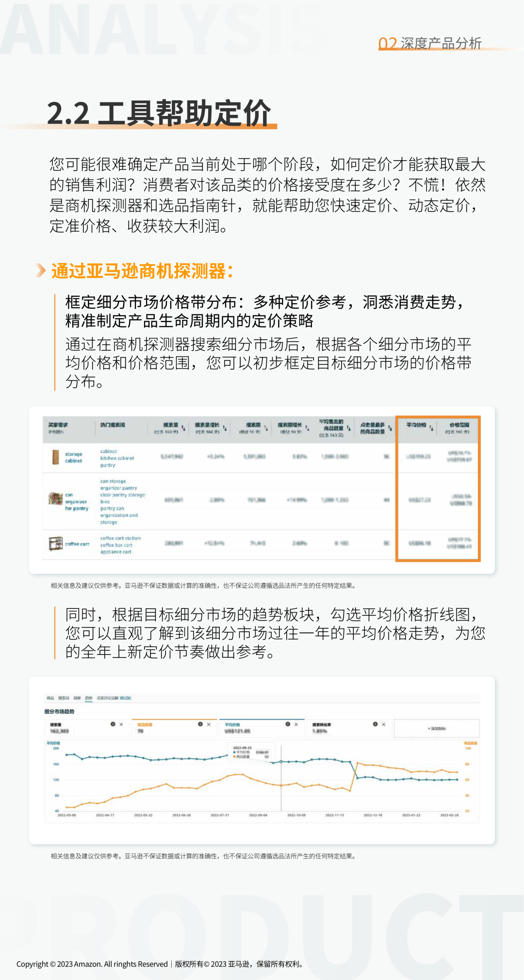Remove the 商品数量 metric card

coord(209,724)
